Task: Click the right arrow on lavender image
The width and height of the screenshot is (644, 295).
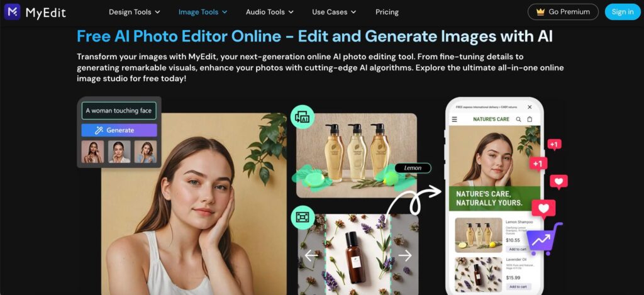Action: [x=405, y=255]
